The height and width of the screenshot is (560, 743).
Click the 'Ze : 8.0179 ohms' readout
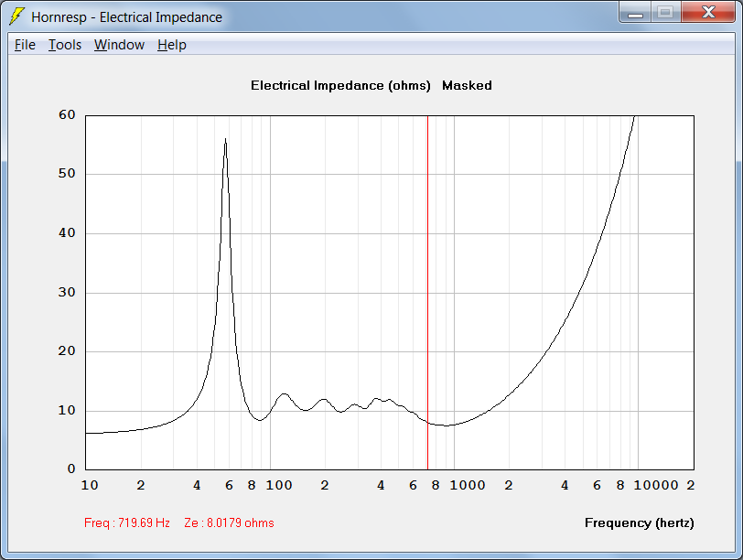[x=229, y=523]
